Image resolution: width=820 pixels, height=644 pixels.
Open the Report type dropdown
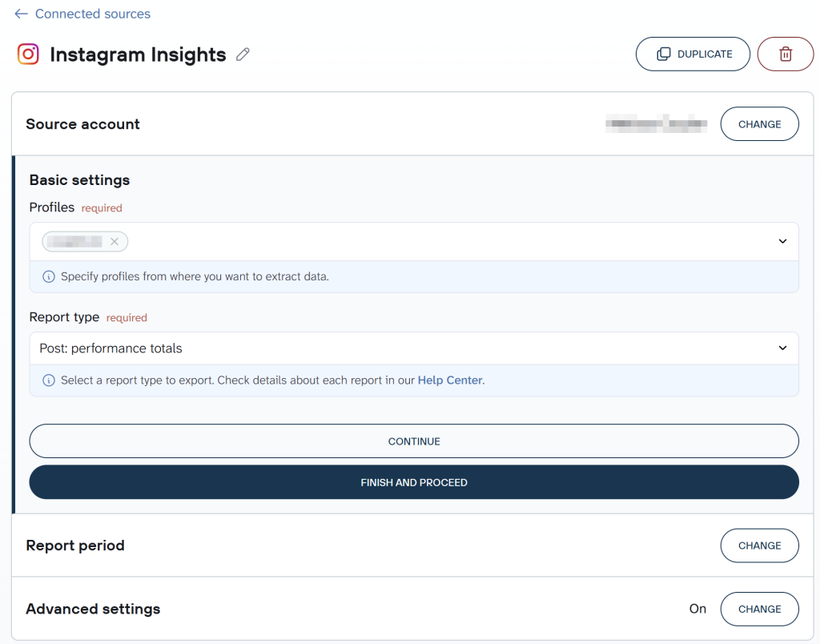(x=414, y=348)
